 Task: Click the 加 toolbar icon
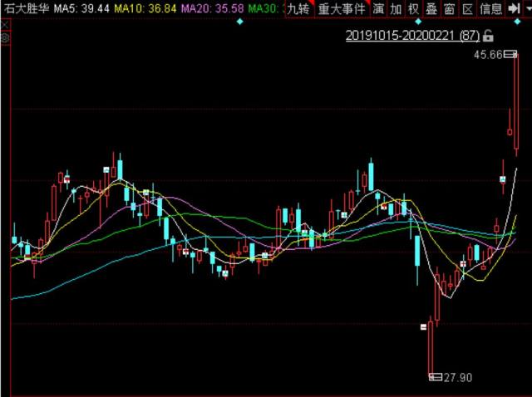pos(396,9)
